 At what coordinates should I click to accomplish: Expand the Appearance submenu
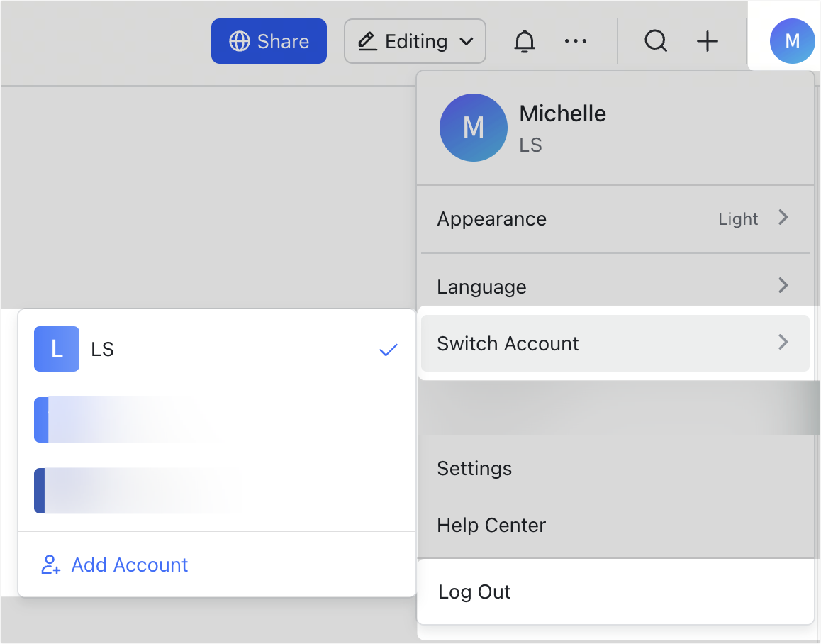615,219
